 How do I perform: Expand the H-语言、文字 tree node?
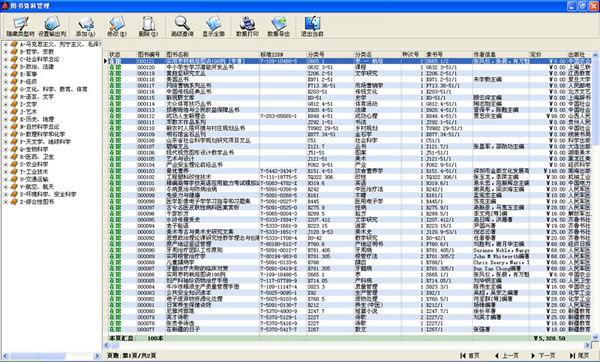click(x=6, y=97)
